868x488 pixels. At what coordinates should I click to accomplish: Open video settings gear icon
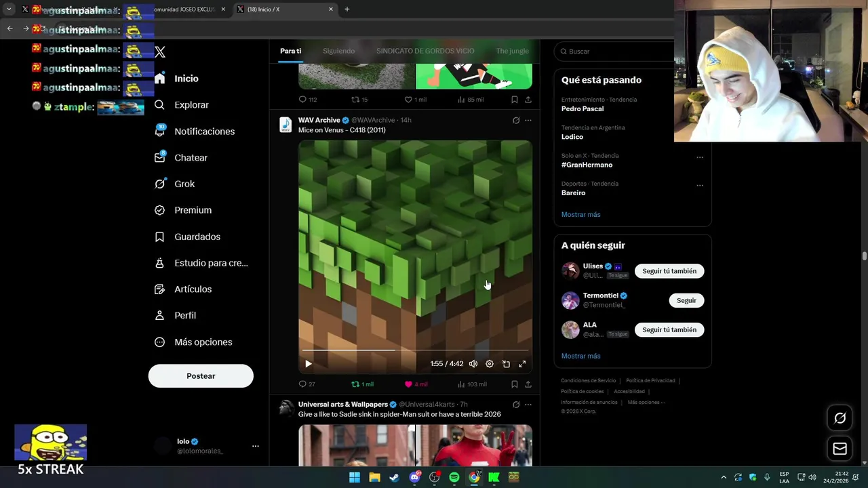(x=490, y=364)
